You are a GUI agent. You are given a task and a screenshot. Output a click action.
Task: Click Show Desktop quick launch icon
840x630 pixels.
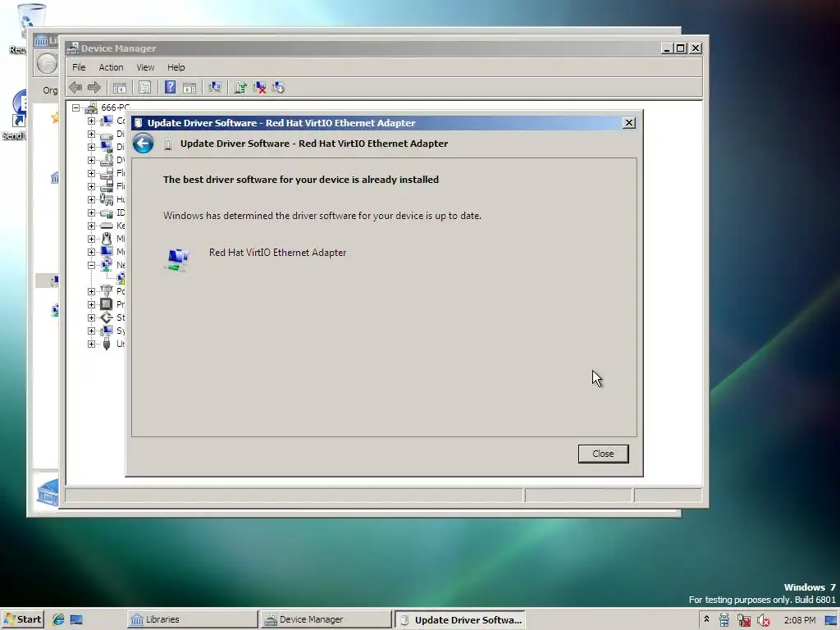pos(76,619)
